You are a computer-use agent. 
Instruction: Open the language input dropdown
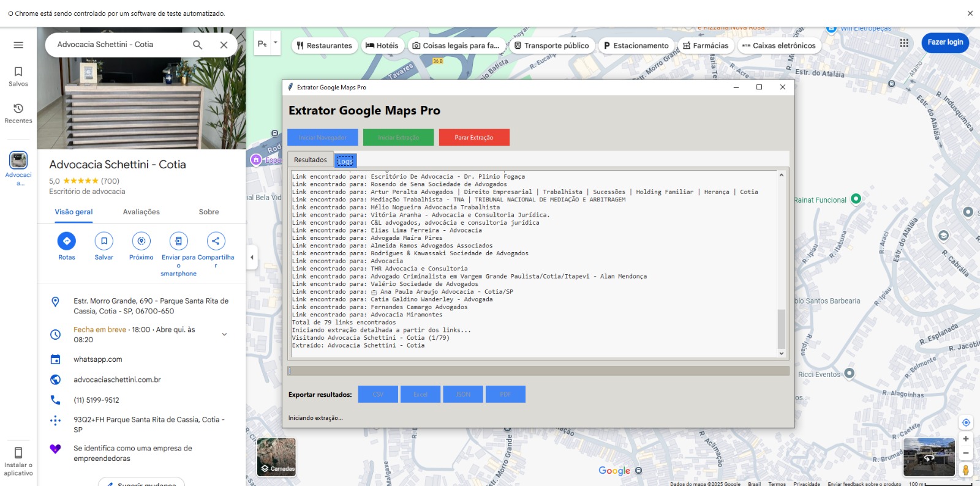tap(268, 43)
